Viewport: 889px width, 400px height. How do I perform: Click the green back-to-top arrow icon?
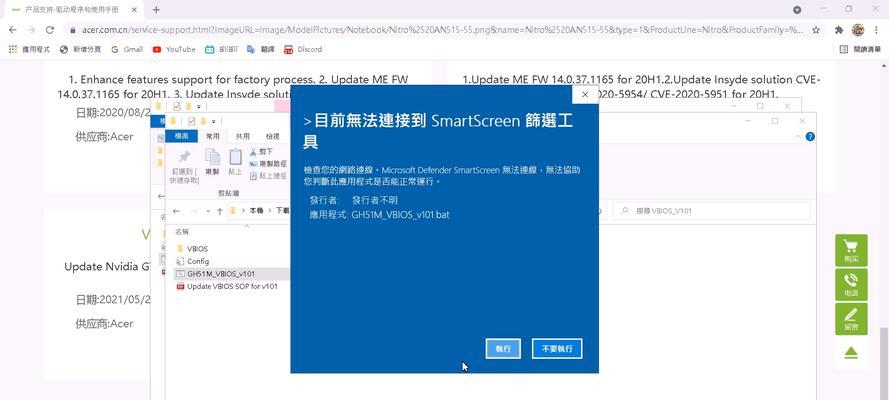click(x=851, y=353)
